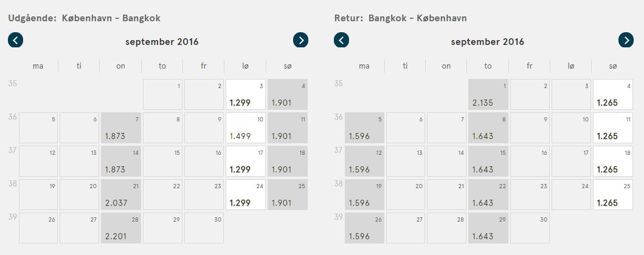Pick return September 8 fare 1.643
This screenshot has height=255, width=644.
coord(488,128)
